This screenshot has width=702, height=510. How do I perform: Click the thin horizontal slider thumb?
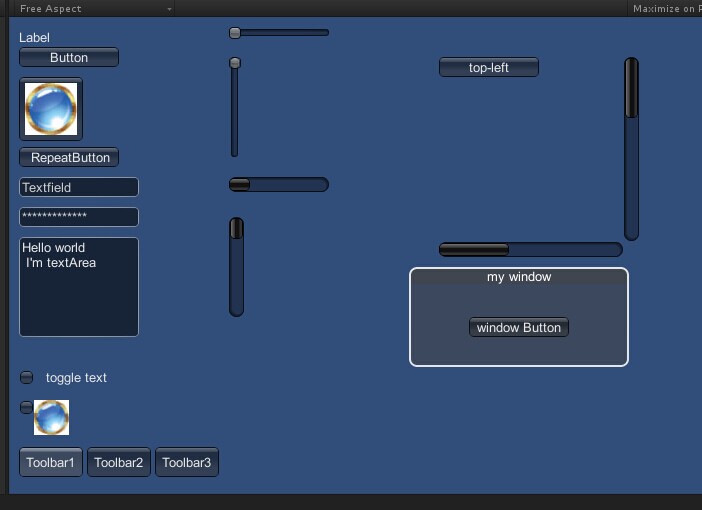pyautogui.click(x=235, y=33)
